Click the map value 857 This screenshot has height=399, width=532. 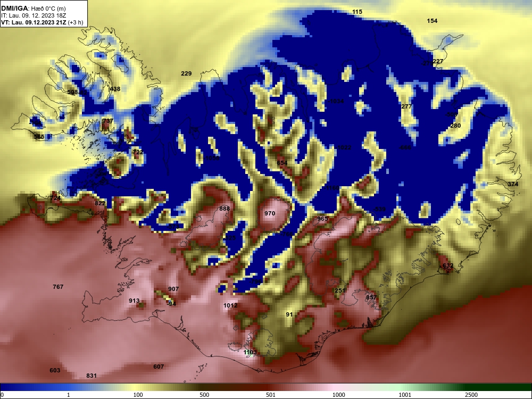click(371, 297)
